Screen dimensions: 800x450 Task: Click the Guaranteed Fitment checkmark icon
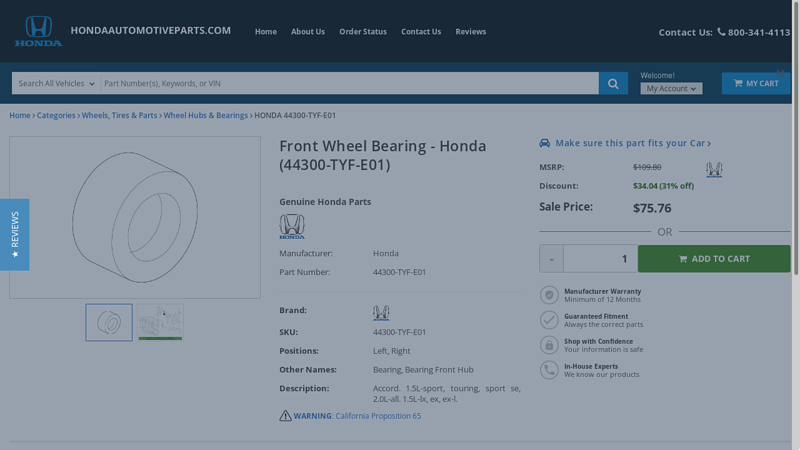click(549, 320)
